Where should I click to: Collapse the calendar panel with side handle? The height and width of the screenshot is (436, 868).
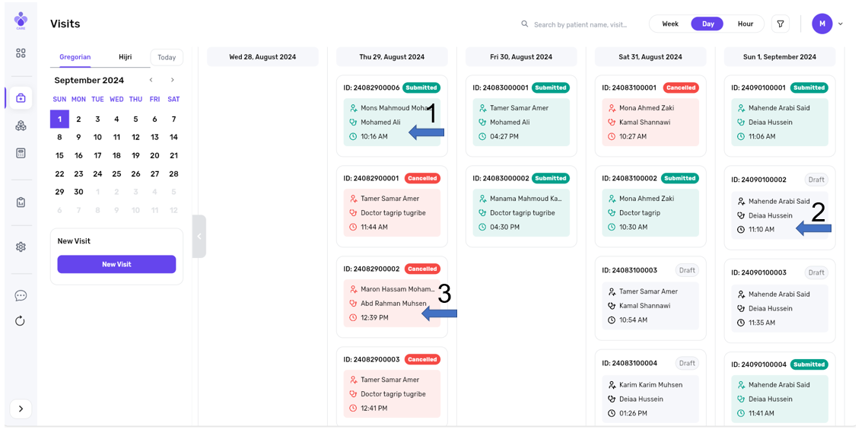pyautogui.click(x=199, y=237)
